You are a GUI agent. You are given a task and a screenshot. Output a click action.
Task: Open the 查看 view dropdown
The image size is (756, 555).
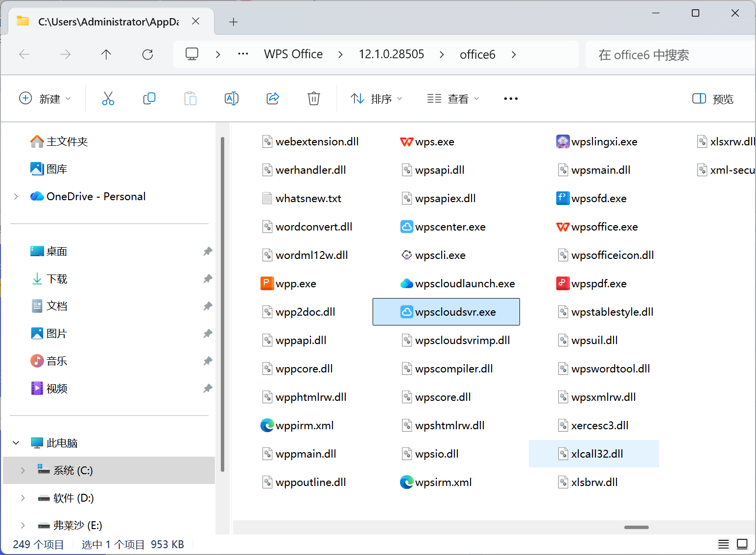(453, 99)
